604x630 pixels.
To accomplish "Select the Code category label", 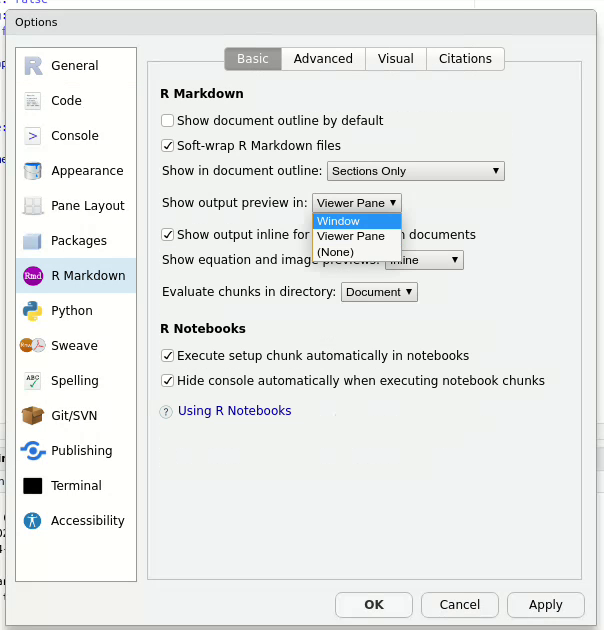I will 66,101.
